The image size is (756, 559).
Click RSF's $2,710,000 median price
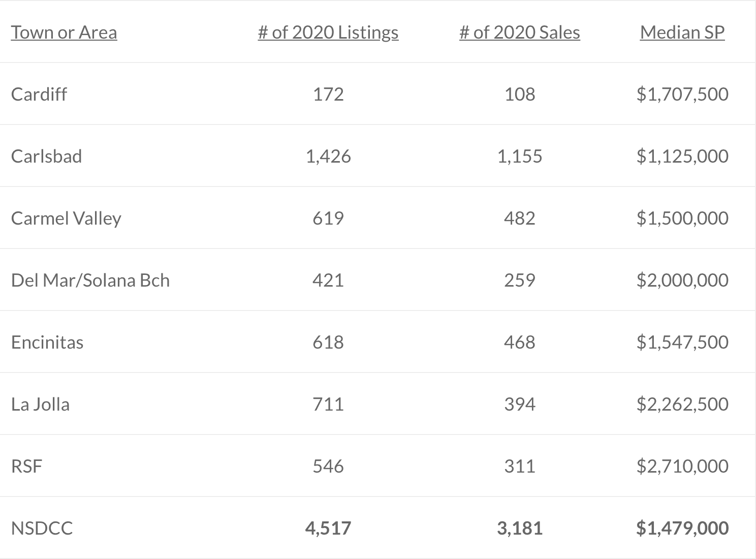682,467
